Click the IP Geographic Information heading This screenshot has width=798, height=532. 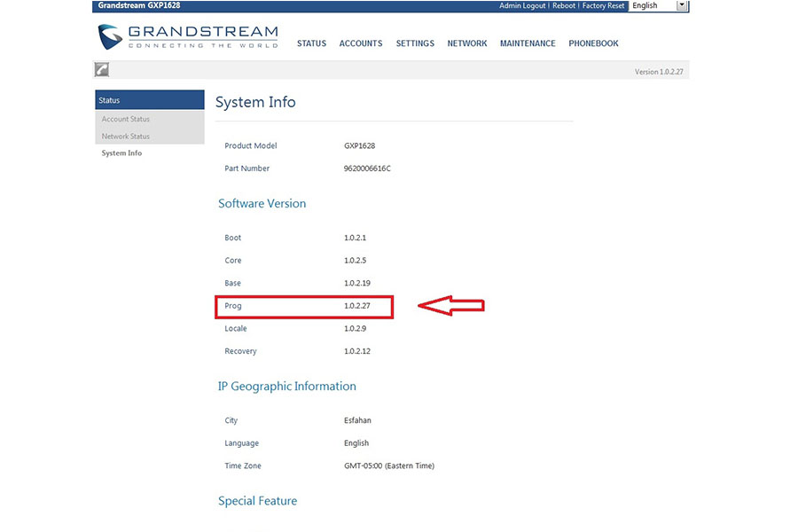(287, 387)
